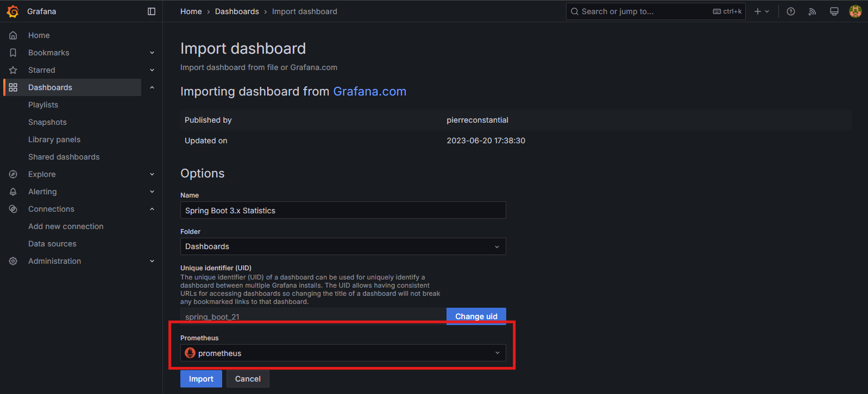Expand the Alerting section chevron

point(152,192)
